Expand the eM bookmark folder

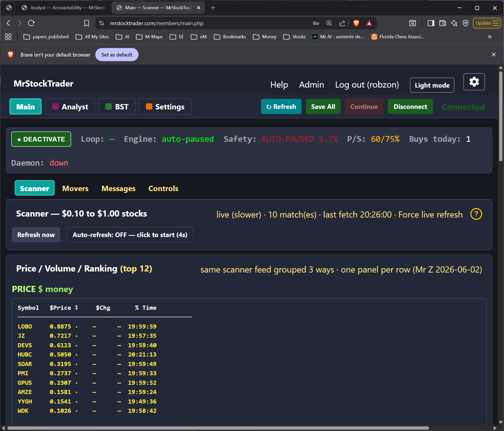click(199, 37)
